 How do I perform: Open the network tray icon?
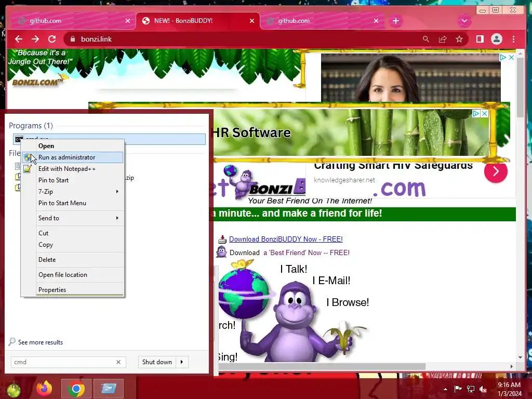(471, 389)
